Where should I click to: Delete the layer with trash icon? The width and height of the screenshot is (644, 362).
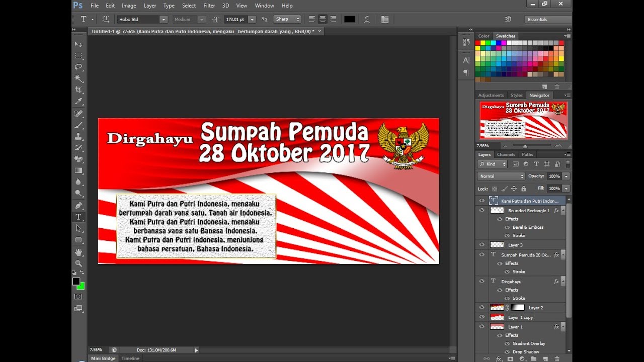(x=557, y=359)
